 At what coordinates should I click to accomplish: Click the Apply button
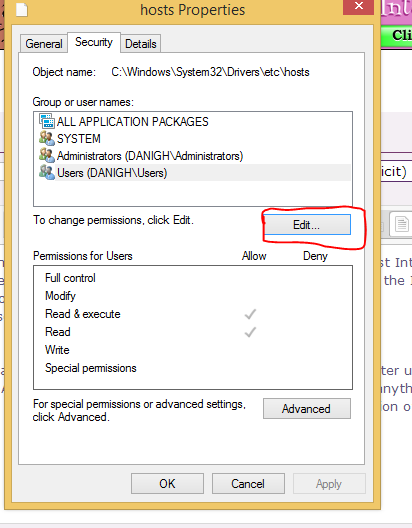point(329,484)
